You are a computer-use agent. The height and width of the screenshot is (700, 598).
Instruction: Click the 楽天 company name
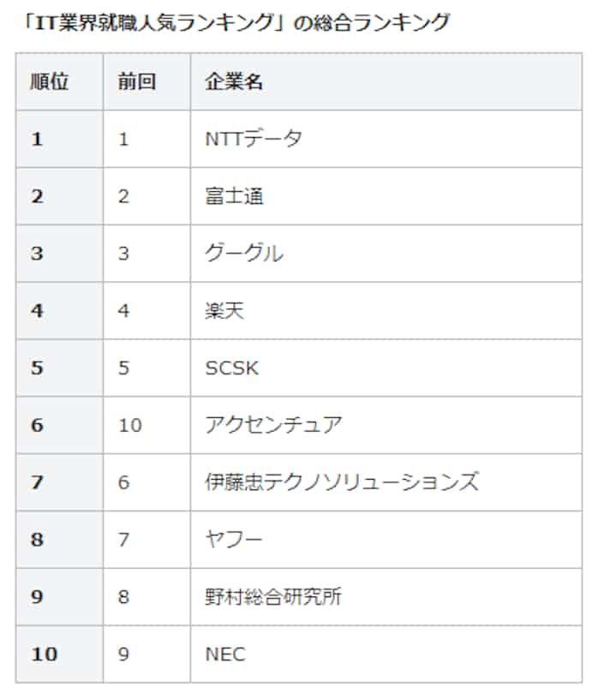(x=224, y=310)
